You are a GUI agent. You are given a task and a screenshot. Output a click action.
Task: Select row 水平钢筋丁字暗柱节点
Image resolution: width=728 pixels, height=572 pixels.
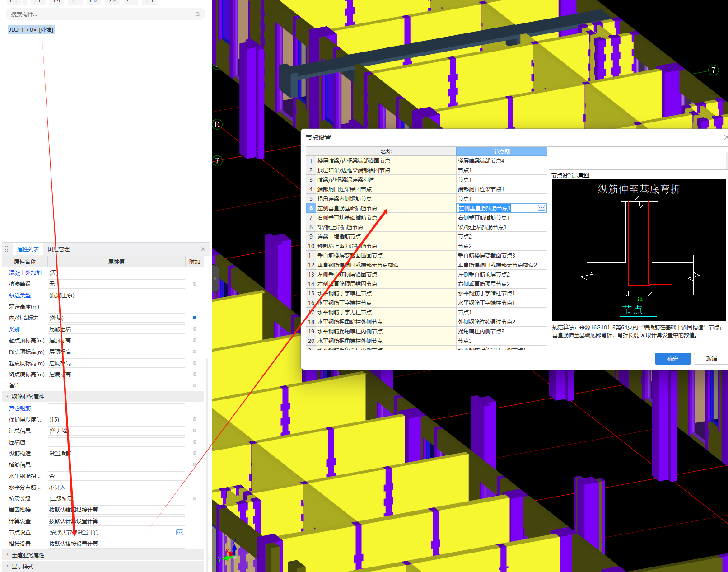click(x=386, y=293)
